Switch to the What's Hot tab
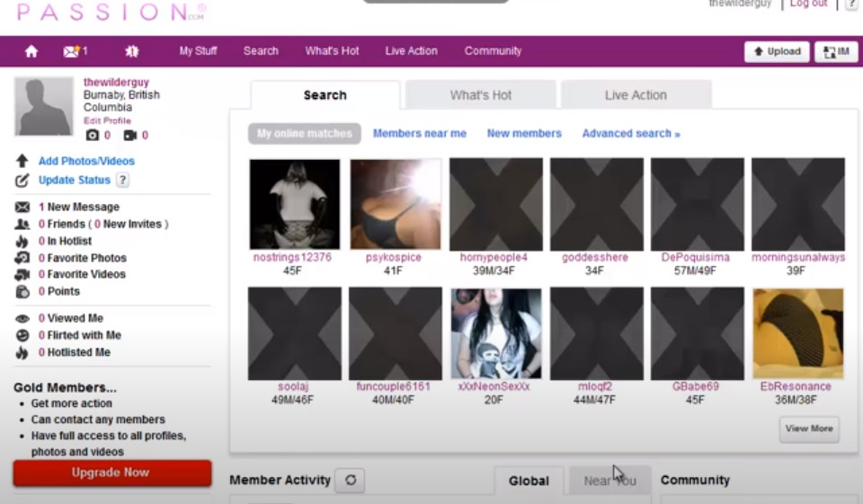This screenshot has height=504, width=863. point(480,95)
